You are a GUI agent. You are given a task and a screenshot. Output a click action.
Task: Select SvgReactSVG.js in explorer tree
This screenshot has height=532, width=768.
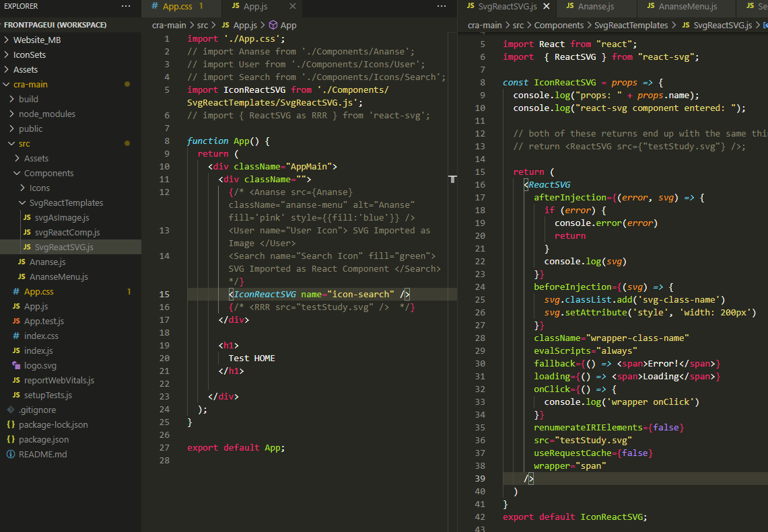pyautogui.click(x=71, y=247)
